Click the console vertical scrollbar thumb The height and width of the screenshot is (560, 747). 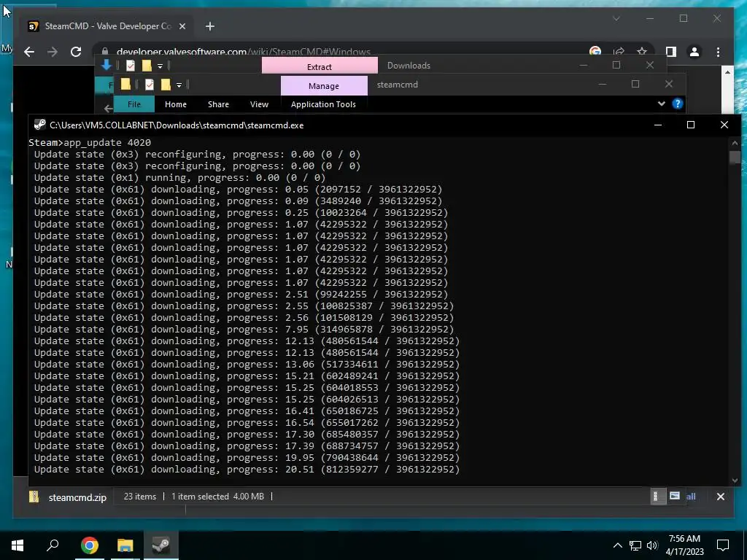coord(735,157)
